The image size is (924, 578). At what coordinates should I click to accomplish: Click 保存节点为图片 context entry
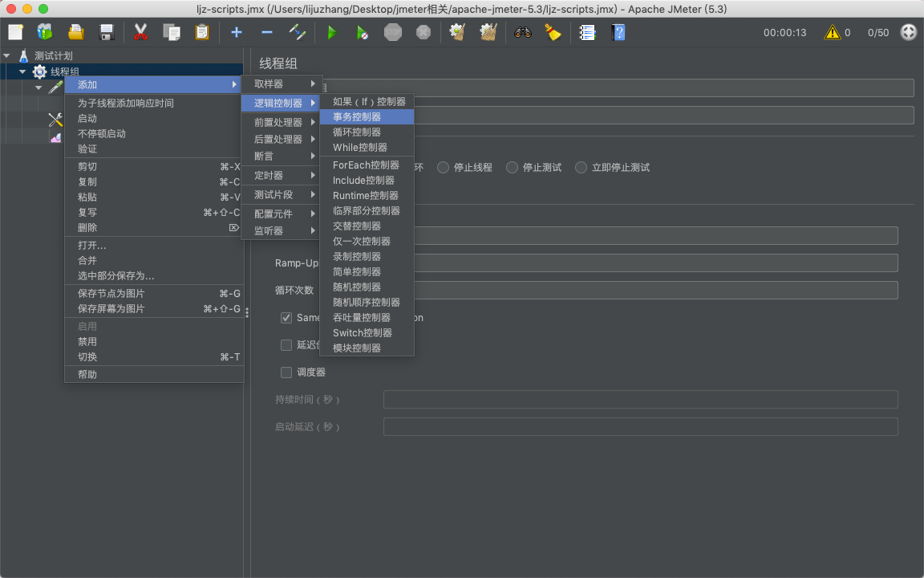coord(154,294)
